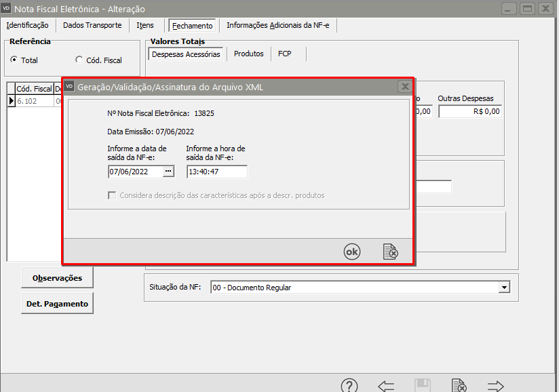Go back with the left arrow icon
Screen dimensions: 559x392
pos(386,386)
